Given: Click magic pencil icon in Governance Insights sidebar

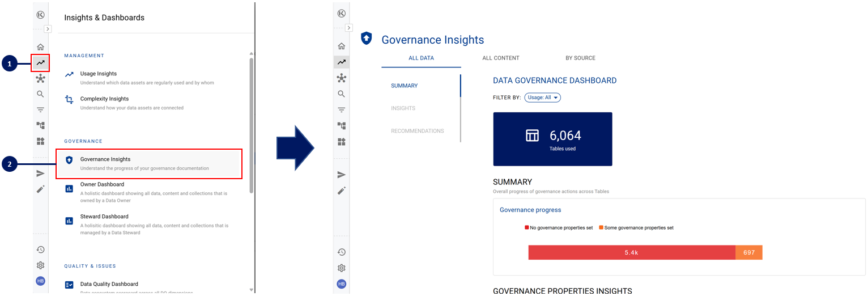Looking at the screenshot, I should click(341, 191).
